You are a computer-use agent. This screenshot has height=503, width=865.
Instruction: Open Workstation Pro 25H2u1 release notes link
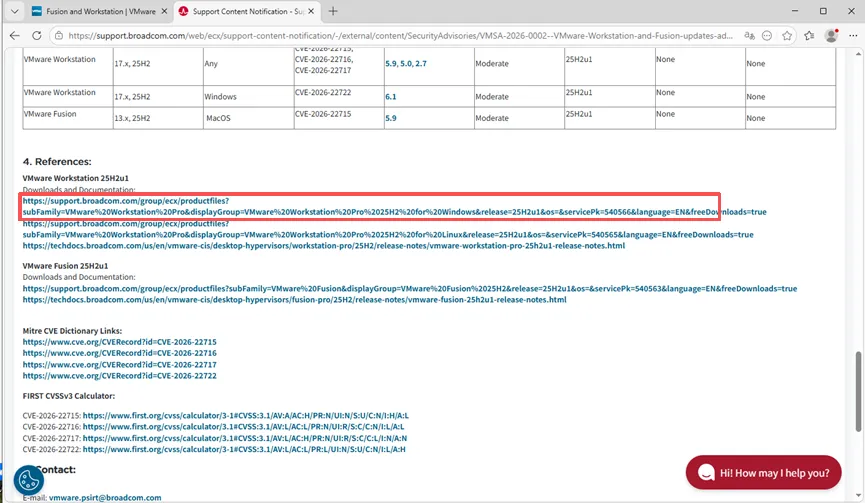(324, 245)
